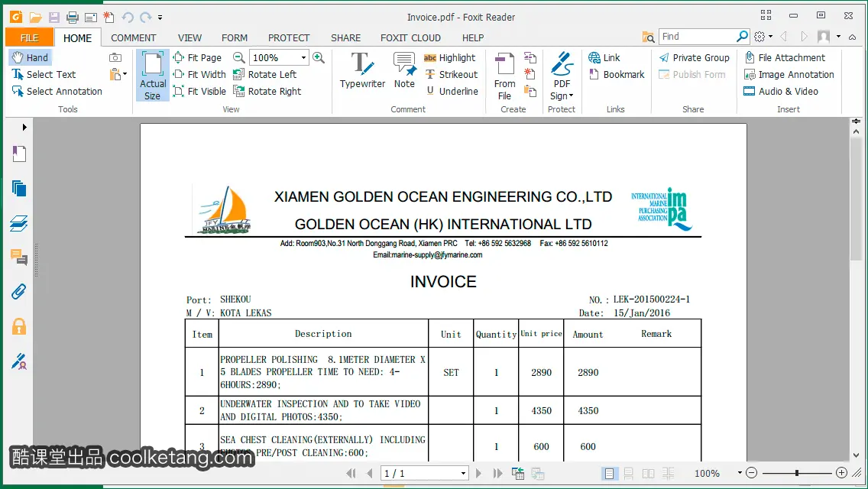Expand the paste clipboard dropdown arrow
Screen dimensions: 868x489
click(125, 74)
